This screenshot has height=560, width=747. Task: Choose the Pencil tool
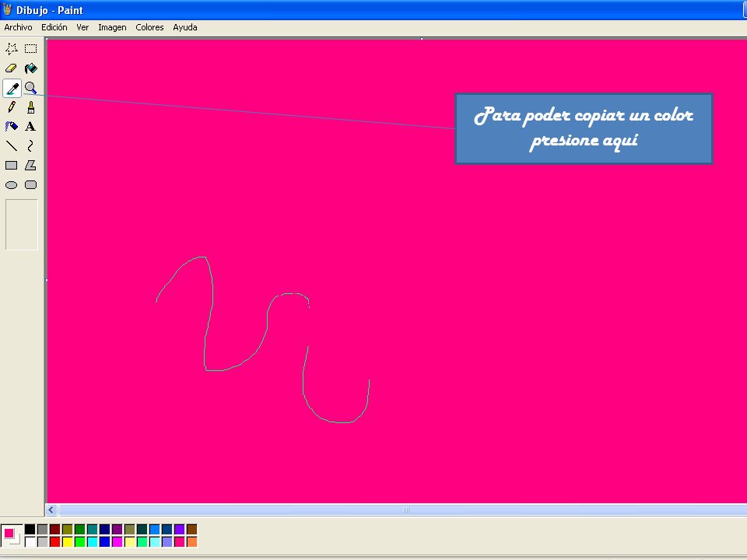point(12,107)
